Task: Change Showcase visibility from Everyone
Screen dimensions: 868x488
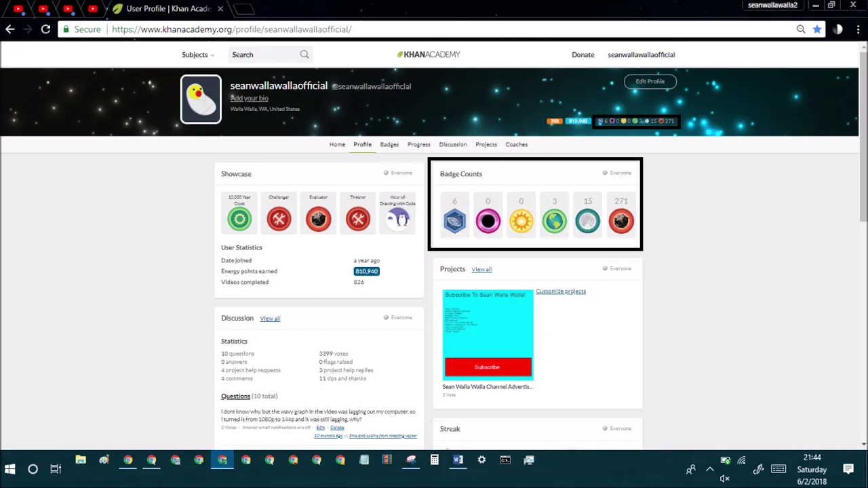Action: click(x=397, y=173)
